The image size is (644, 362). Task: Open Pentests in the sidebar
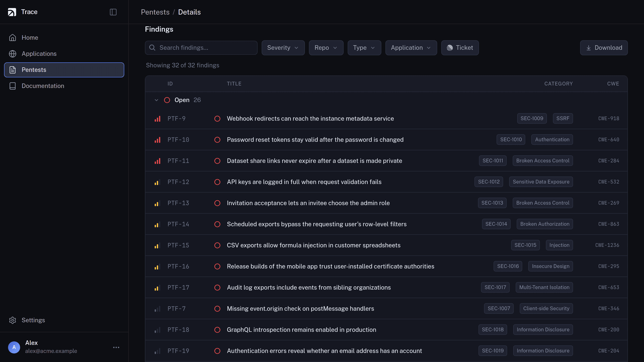tap(64, 70)
